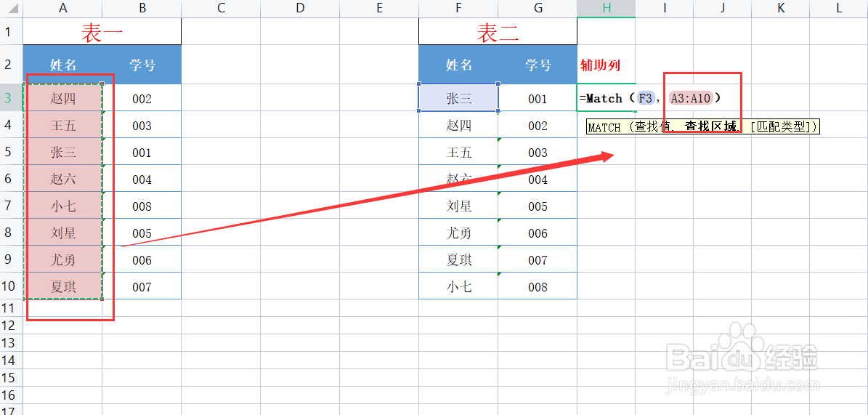
Task: Click cell G7 with value 005
Action: coord(538,205)
